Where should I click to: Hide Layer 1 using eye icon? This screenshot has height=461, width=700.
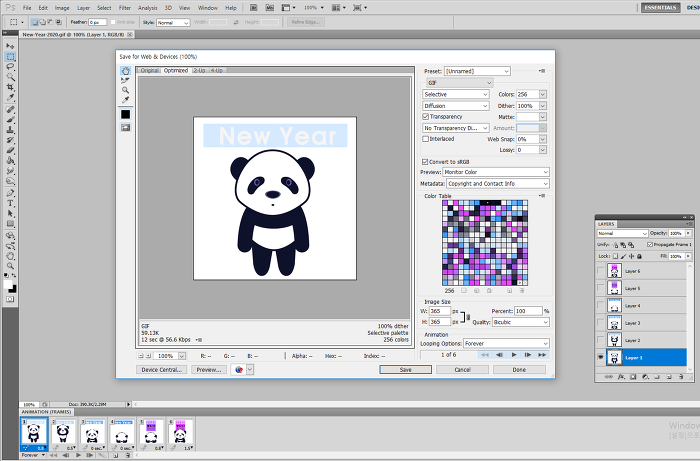point(600,356)
